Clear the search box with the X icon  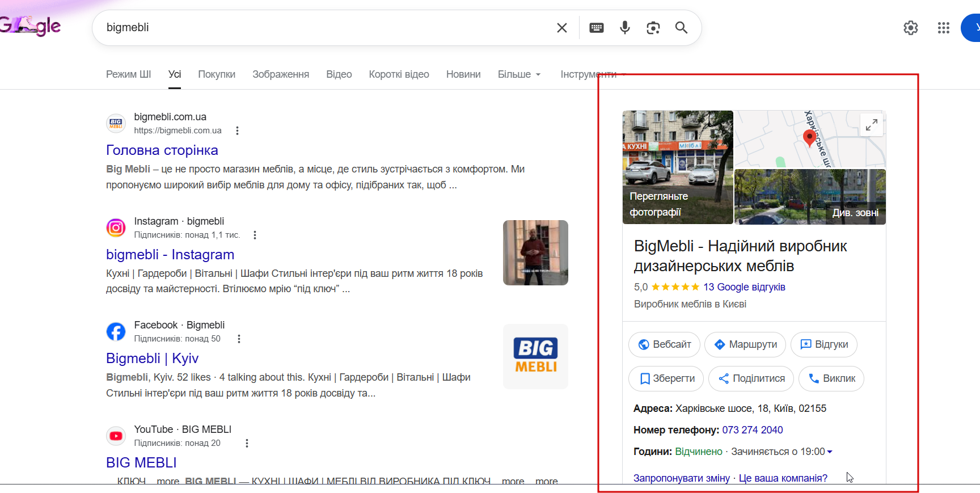tap(562, 28)
